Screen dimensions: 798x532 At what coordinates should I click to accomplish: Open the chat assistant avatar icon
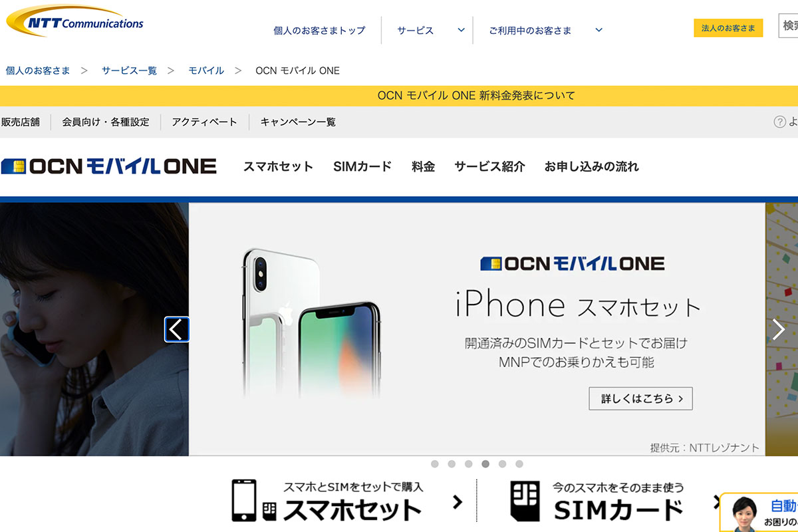pyautogui.click(x=744, y=512)
